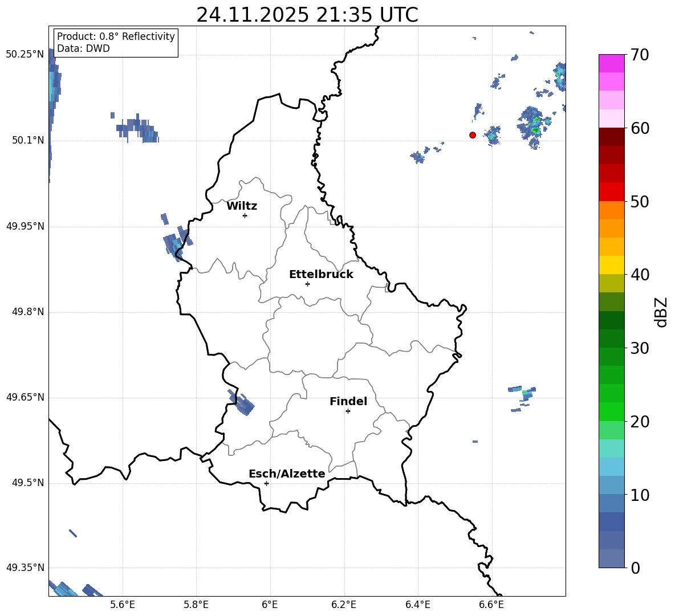Click the Wiltz city label

tap(242, 206)
